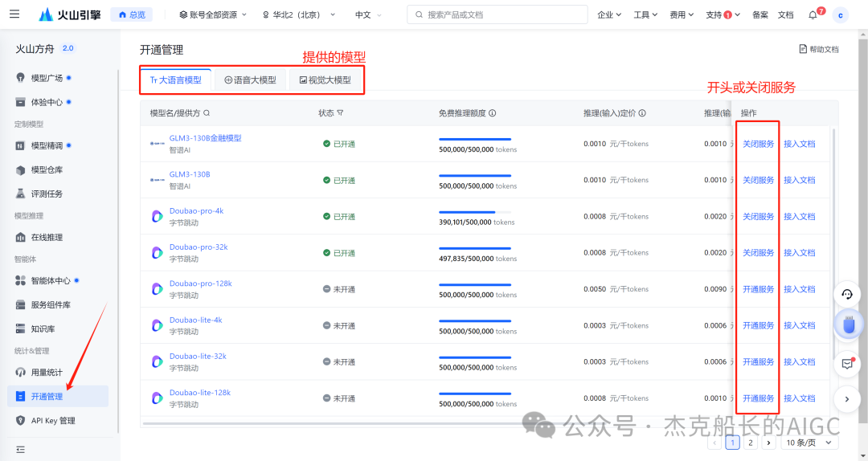Open the 帮助文档 link
The height and width of the screenshot is (461, 868).
point(819,49)
